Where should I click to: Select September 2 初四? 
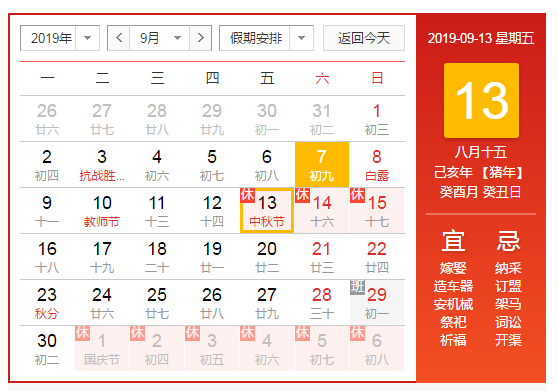[47, 165]
